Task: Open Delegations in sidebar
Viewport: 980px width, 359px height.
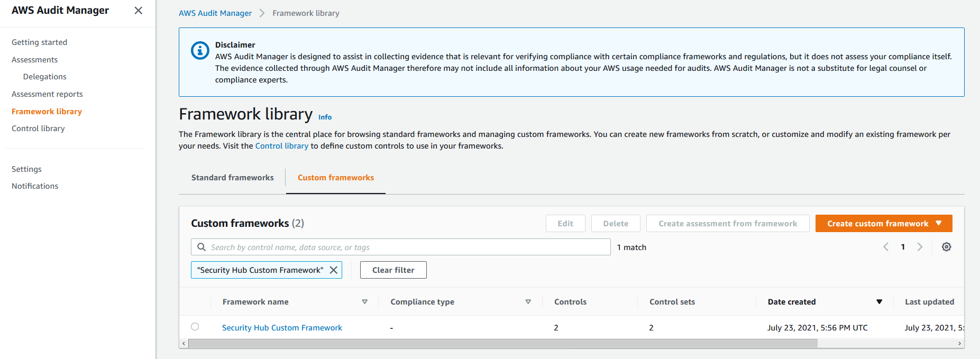Action: 45,77
